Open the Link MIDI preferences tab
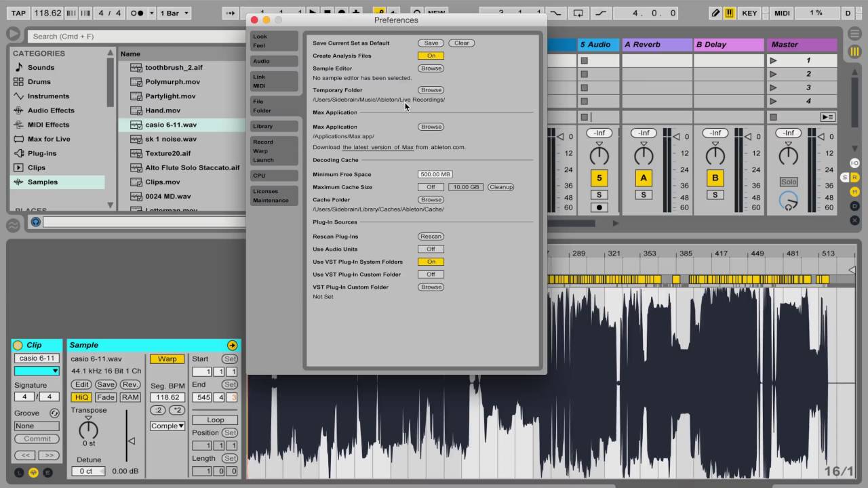This screenshot has width=868, height=488. pos(273,81)
